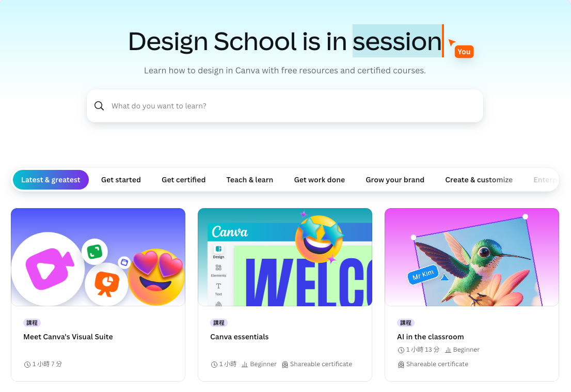This screenshot has height=392, width=571.
Task: Click the Beginner level bar icon on Canva essentials
Action: click(x=245, y=364)
